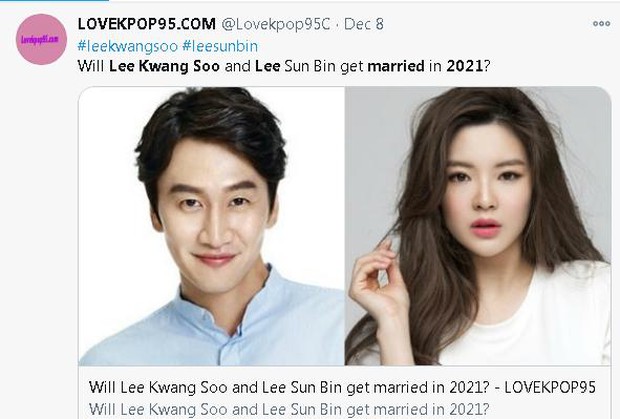Click the grey card description text
620x419 pixels.
(289, 409)
